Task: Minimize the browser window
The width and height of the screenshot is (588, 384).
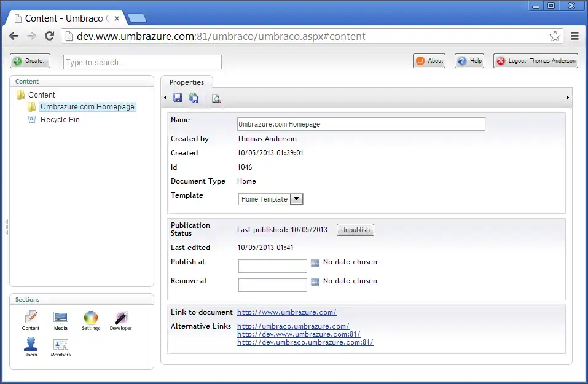Action: click(536, 6)
